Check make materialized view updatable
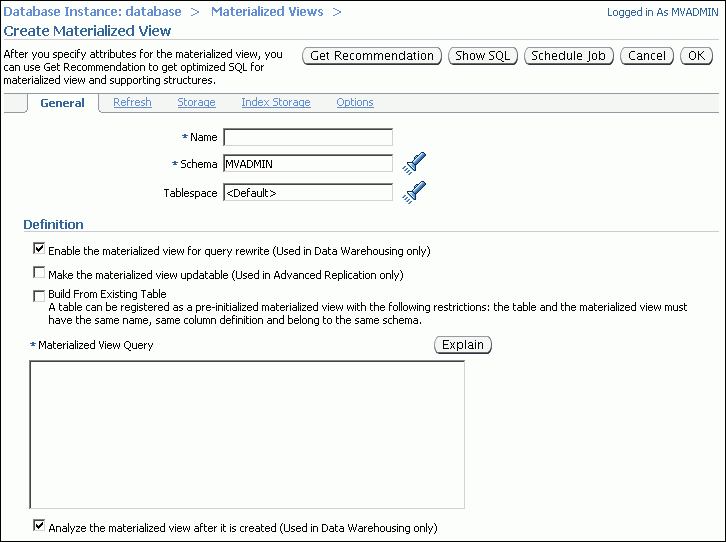 (39, 273)
